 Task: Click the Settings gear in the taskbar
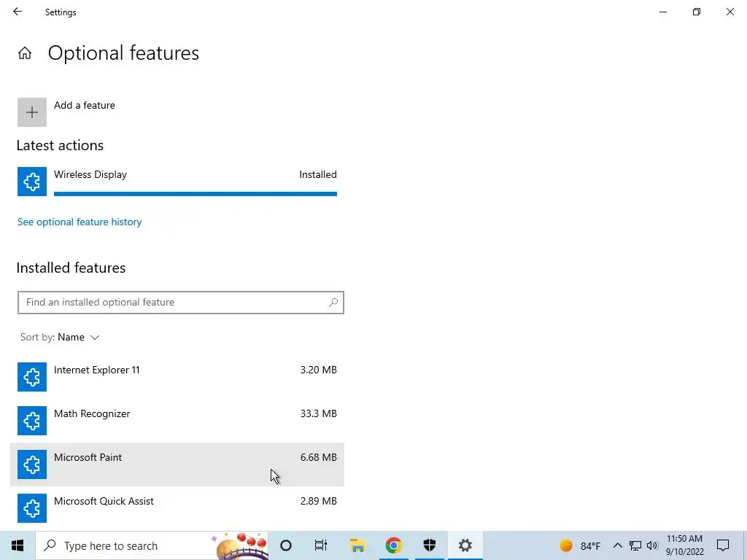coord(465,545)
